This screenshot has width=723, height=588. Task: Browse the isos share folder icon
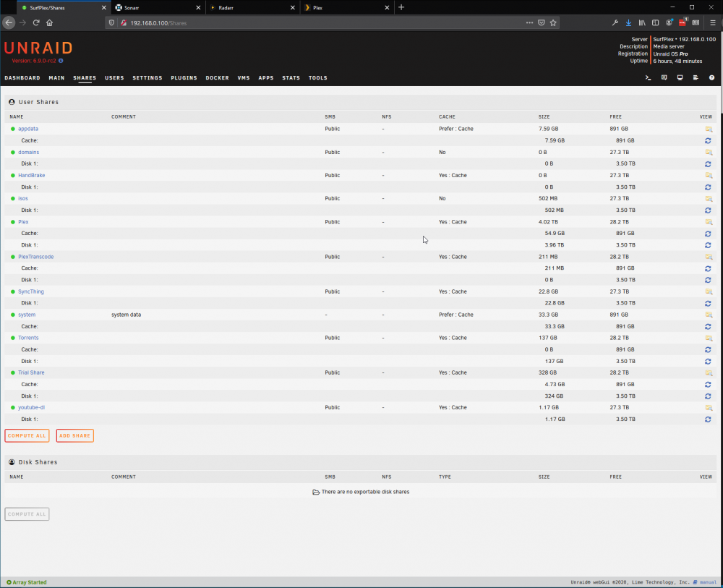[709, 199]
